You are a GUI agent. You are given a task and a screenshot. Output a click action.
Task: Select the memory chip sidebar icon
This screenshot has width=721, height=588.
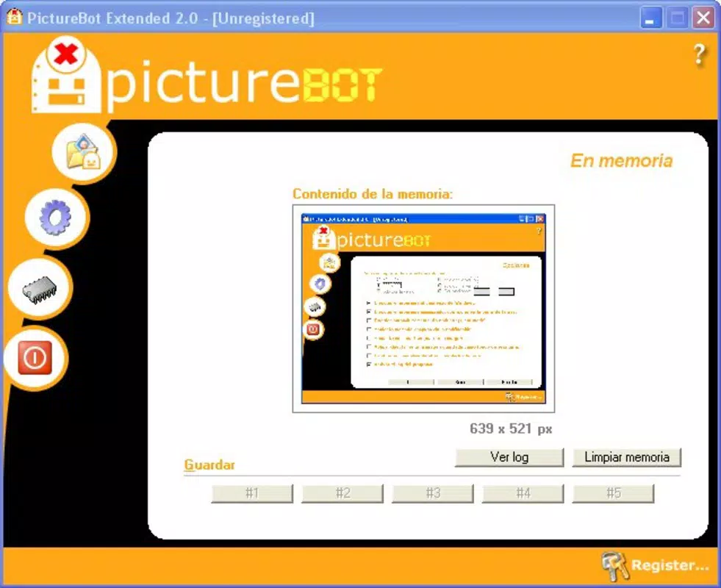(x=40, y=289)
